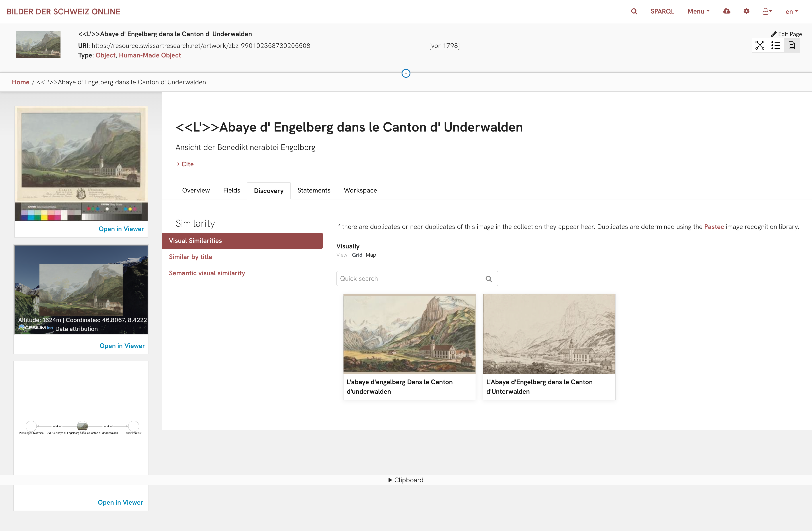This screenshot has width=812, height=531.
Task: Open Cesium terrain view in Viewer
Action: (122, 346)
